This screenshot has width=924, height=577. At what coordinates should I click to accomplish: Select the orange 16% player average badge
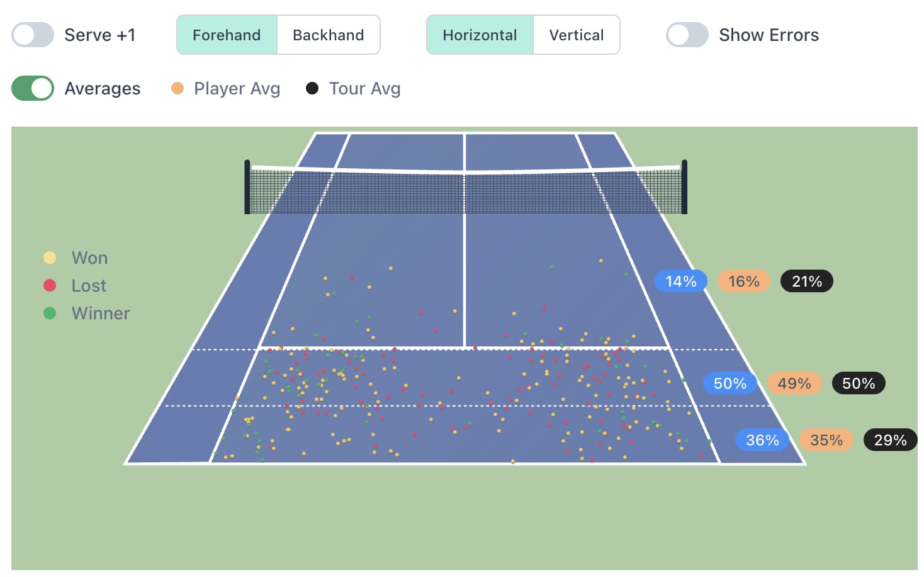tap(744, 281)
